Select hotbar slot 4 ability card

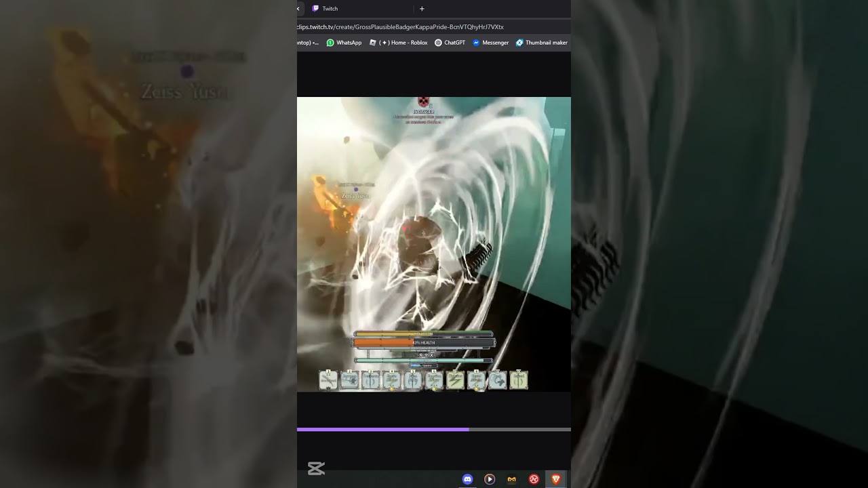392,380
